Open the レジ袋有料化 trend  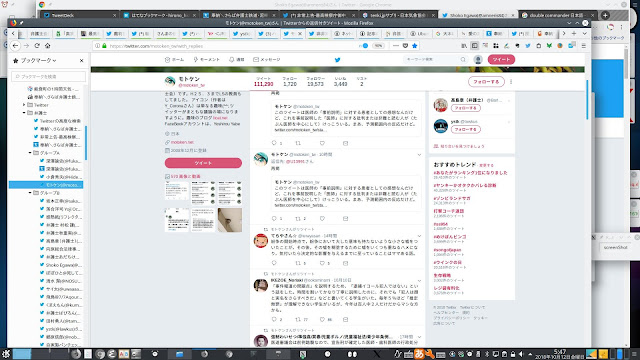(447, 288)
